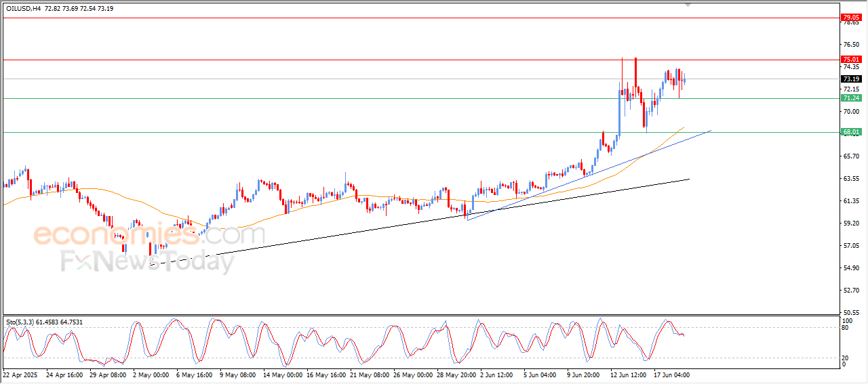Select the horizontal line at 79.05
This screenshot has height=384, width=868.
coord(420,18)
